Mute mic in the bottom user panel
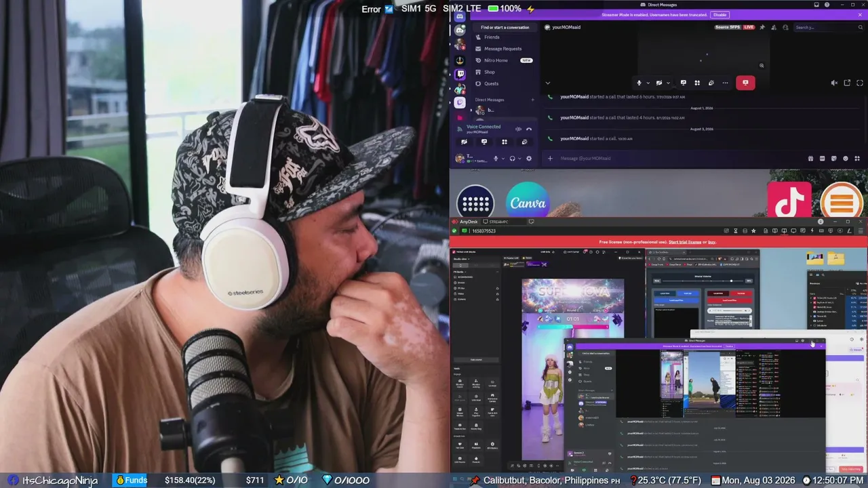Screen dimensions: 868x488 coord(496,159)
